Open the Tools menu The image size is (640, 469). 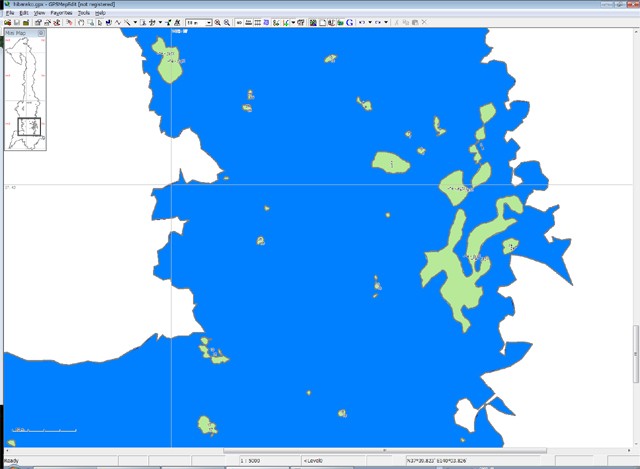coord(84,13)
